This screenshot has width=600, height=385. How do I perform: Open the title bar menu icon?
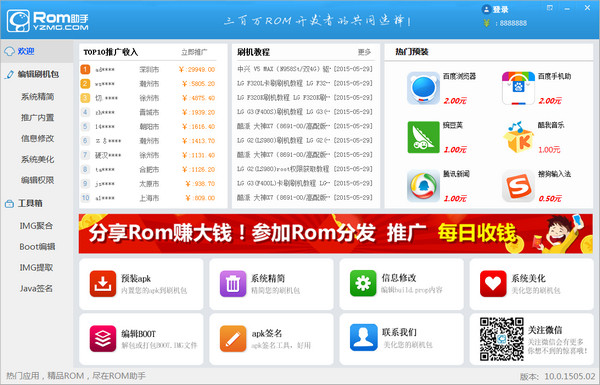[549, 8]
